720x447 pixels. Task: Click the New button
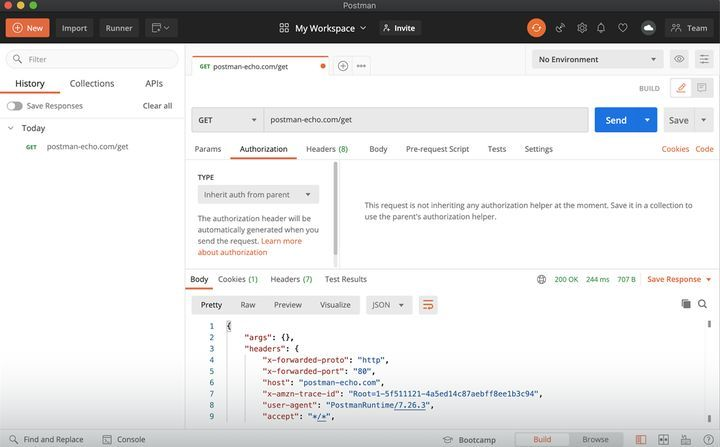[x=28, y=28]
